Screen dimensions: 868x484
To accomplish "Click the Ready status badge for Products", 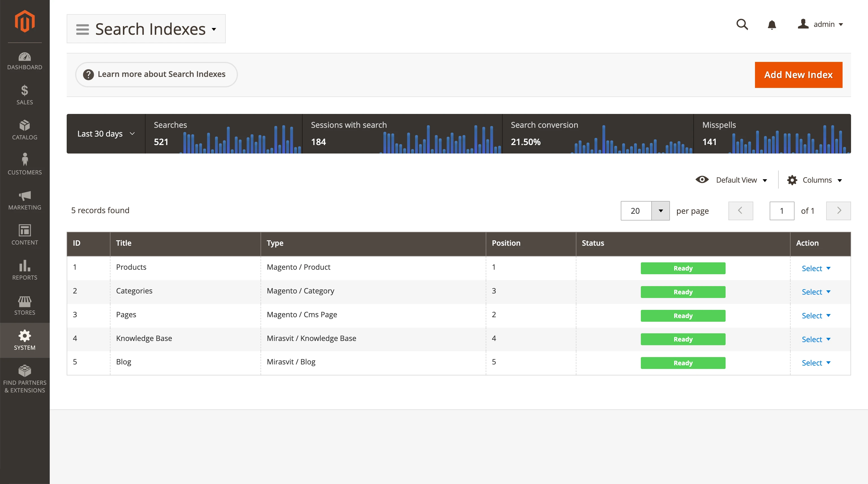I will click(x=683, y=268).
